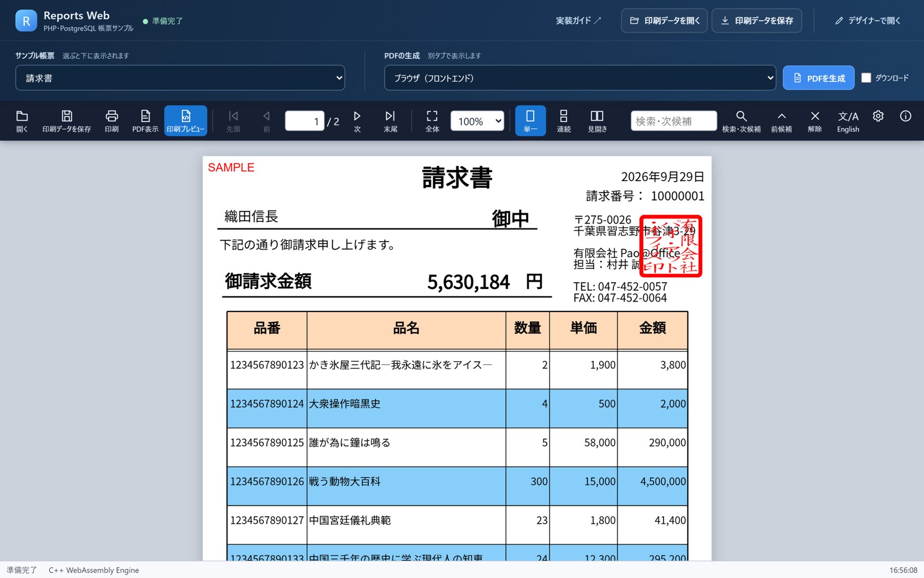Click the red company seal stamp
The image size is (924, 578).
671,246
